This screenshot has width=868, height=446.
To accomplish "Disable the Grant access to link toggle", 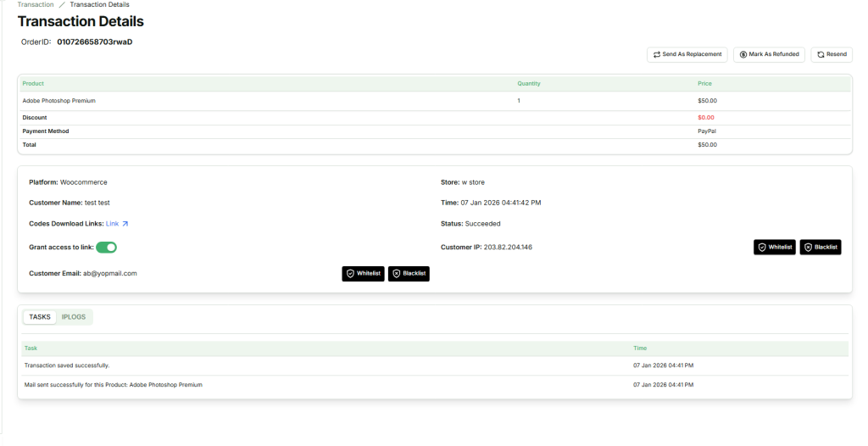I will [x=106, y=248].
